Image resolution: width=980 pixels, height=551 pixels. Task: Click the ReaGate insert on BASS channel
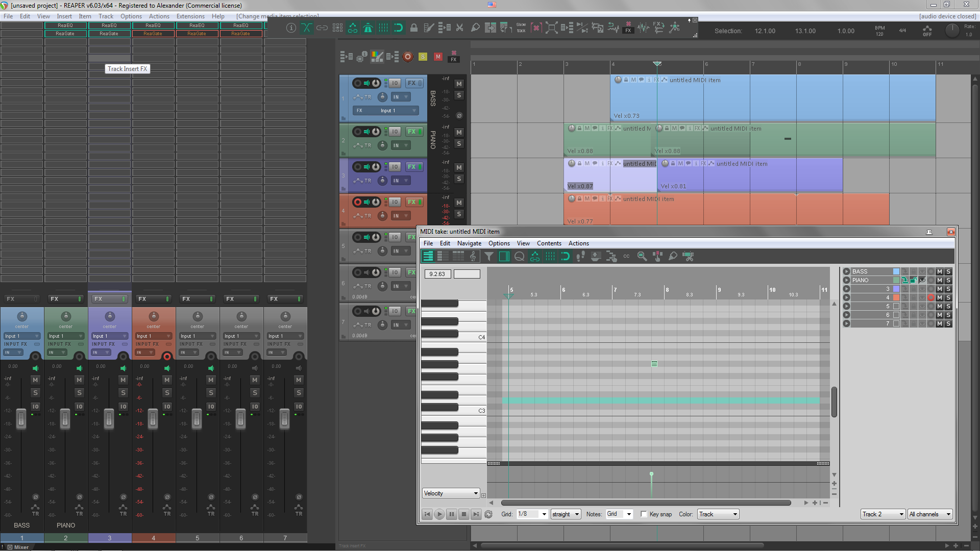(65, 34)
